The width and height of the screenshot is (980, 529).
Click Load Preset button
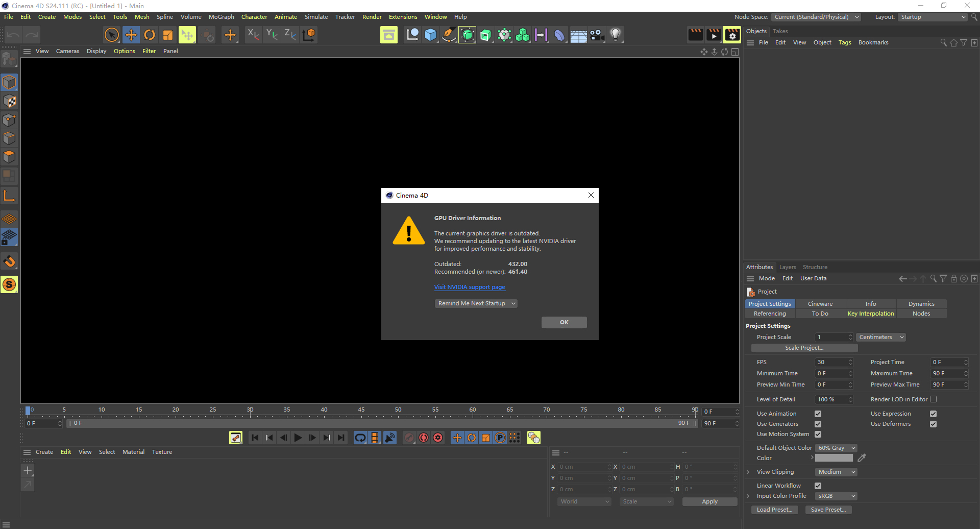(x=774, y=510)
